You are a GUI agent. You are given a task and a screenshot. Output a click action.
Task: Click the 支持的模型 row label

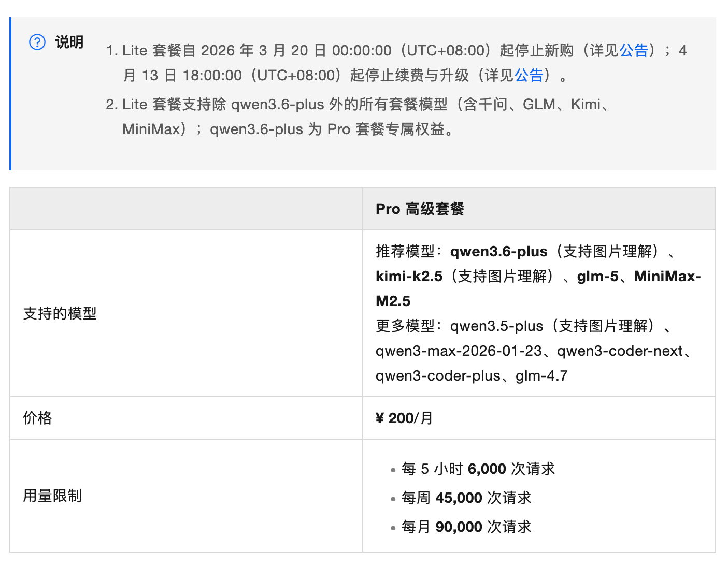pos(60,313)
